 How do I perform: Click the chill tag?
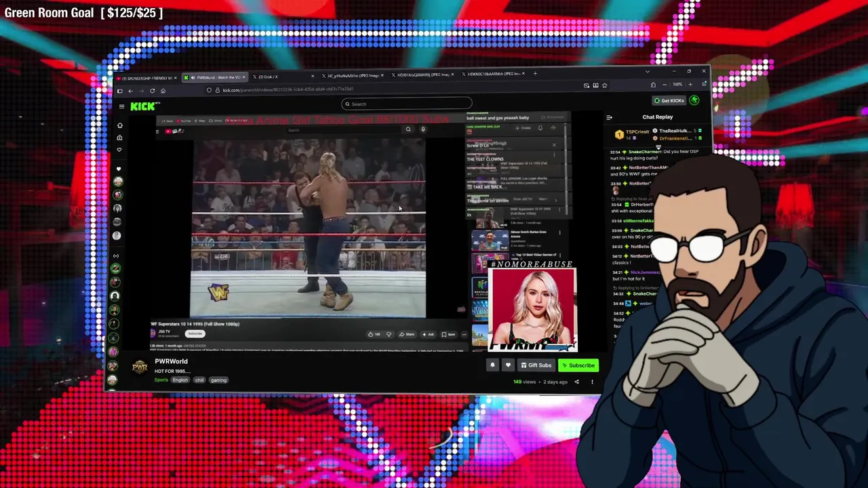[199, 380]
